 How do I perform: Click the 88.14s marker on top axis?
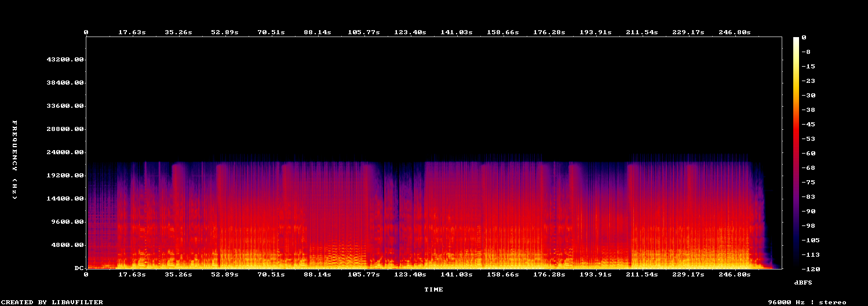coord(318,32)
